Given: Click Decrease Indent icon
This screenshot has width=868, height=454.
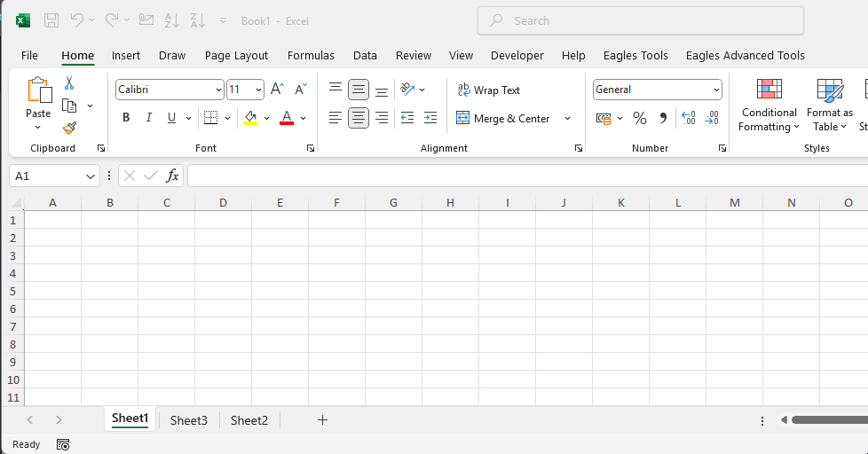Looking at the screenshot, I should [x=407, y=118].
